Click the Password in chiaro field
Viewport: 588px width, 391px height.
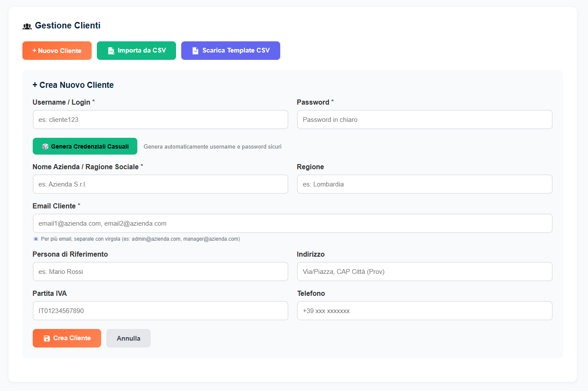pos(424,119)
